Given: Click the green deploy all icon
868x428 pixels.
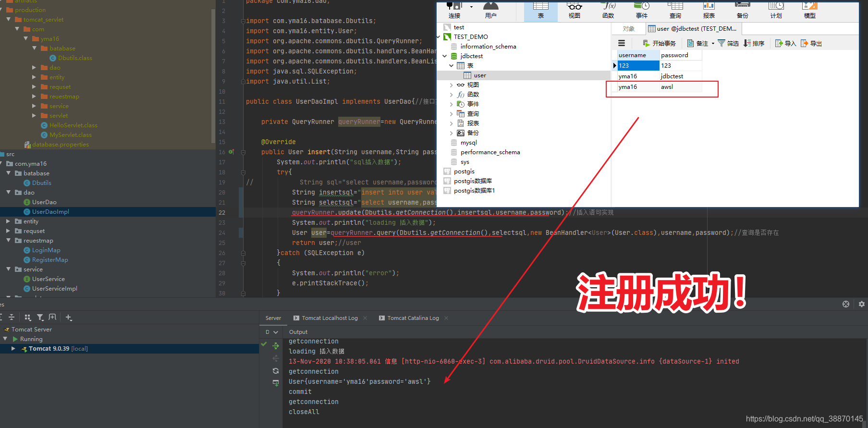Looking at the screenshot, I should [276, 345].
